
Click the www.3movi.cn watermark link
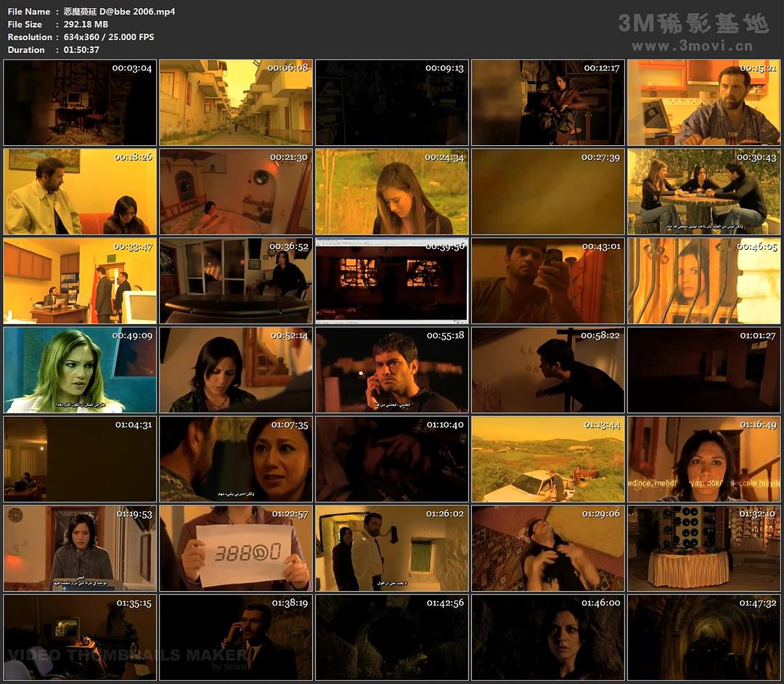(x=692, y=46)
